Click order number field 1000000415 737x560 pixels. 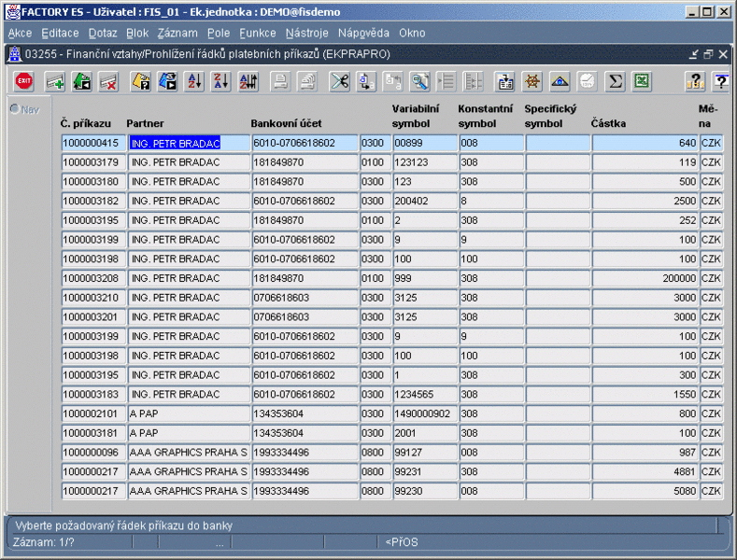pos(93,143)
